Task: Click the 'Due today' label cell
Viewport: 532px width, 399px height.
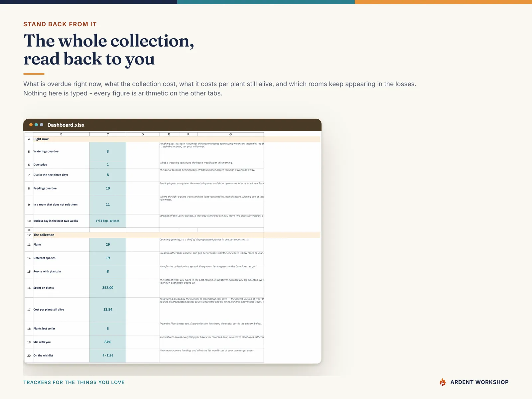Action: (61, 165)
